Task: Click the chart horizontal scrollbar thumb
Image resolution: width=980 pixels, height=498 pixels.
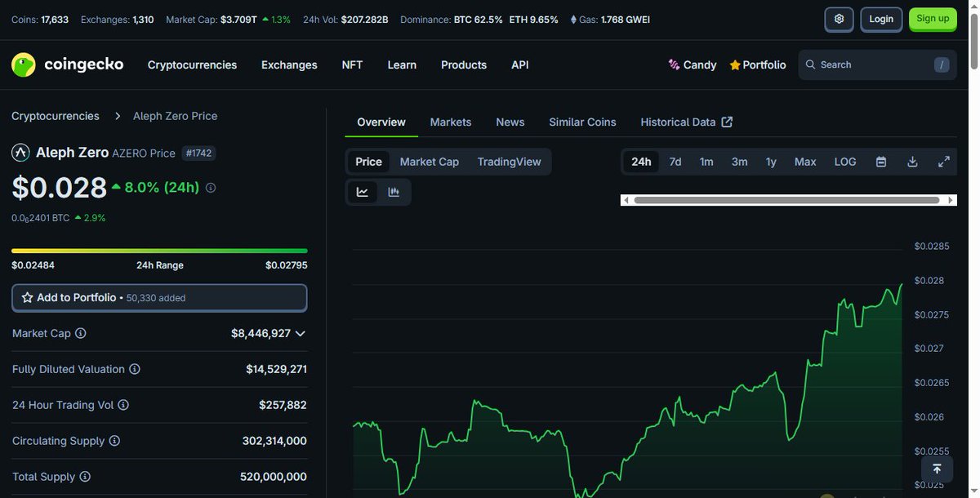Action: 786,200
